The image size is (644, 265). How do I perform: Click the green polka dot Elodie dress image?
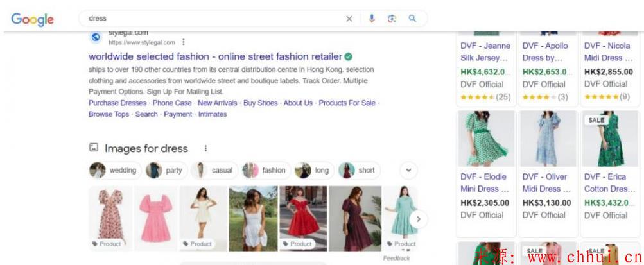click(486, 139)
